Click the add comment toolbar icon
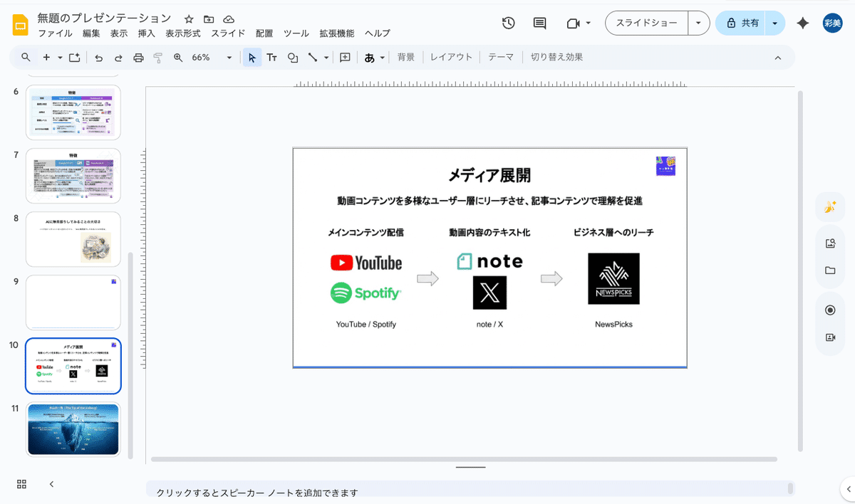The image size is (855, 504). (345, 58)
